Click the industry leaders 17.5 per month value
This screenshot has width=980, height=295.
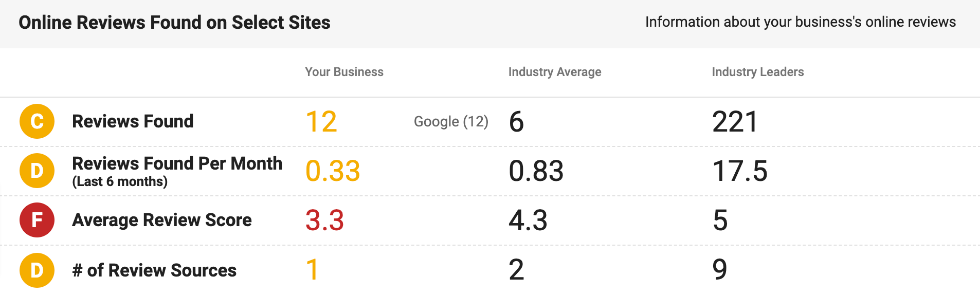pyautogui.click(x=739, y=171)
